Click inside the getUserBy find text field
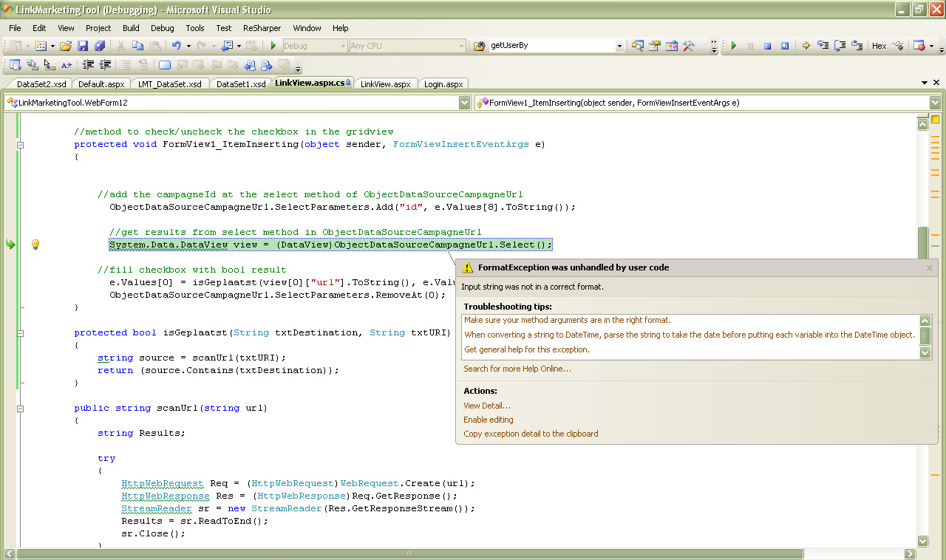The image size is (946, 560). (x=551, y=46)
